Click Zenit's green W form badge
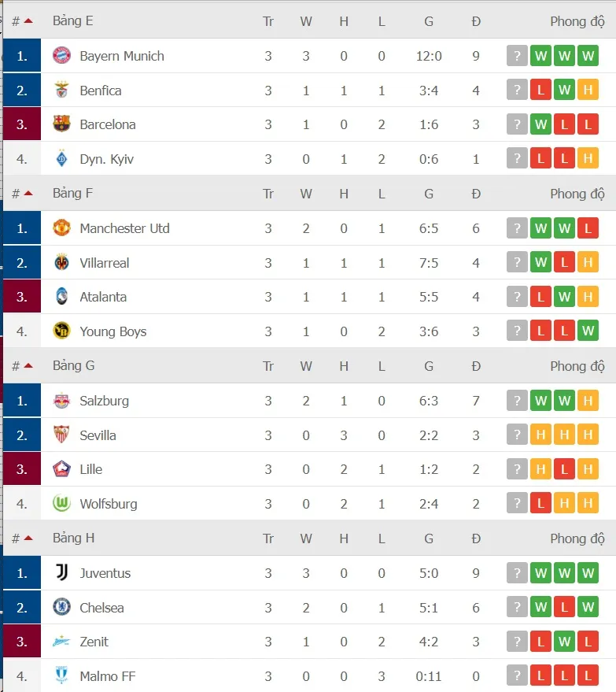 coord(564,642)
